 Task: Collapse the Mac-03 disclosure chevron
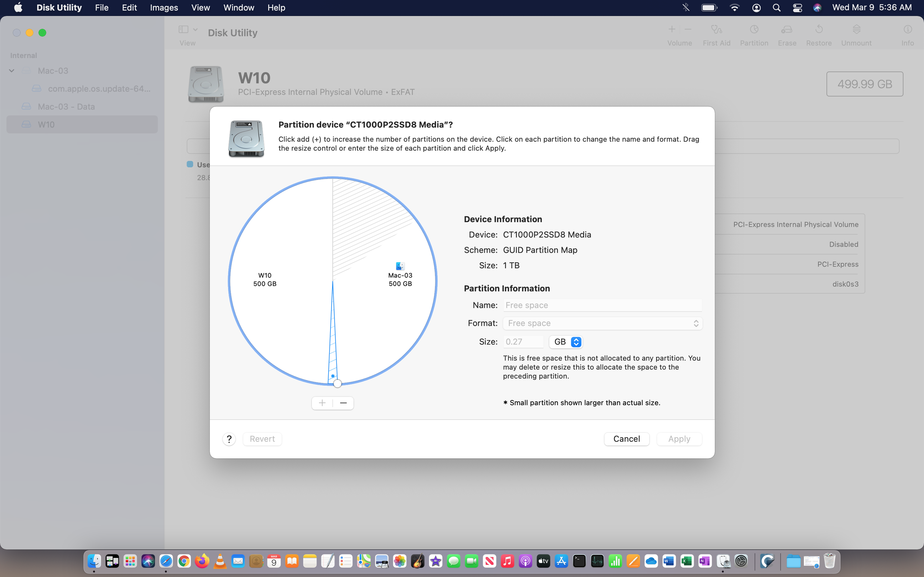(x=12, y=71)
